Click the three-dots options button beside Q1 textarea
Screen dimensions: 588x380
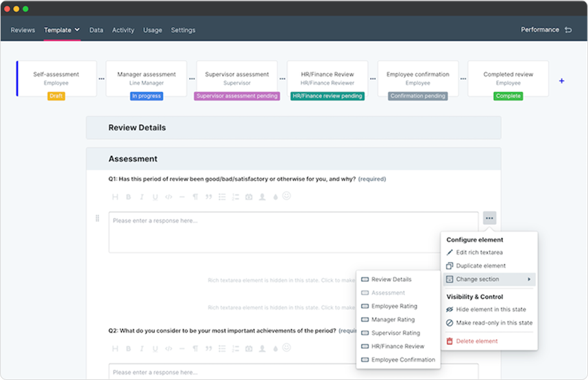pos(489,218)
